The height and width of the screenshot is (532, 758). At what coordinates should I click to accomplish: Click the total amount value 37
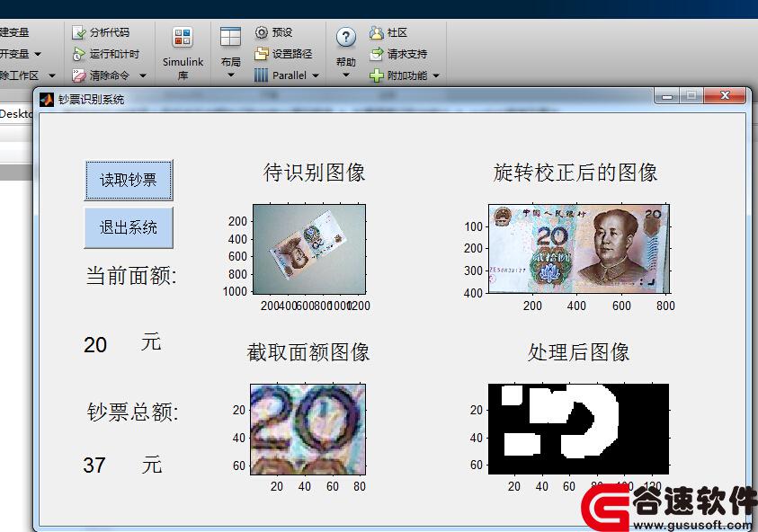[94, 465]
